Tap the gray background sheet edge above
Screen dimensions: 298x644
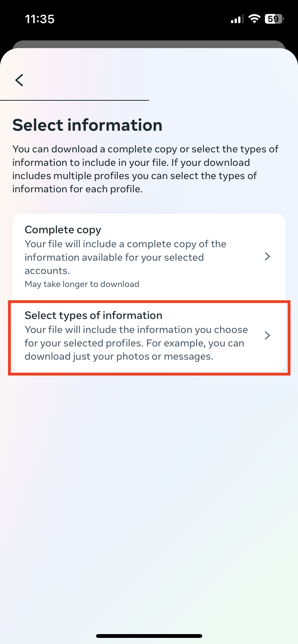149,44
